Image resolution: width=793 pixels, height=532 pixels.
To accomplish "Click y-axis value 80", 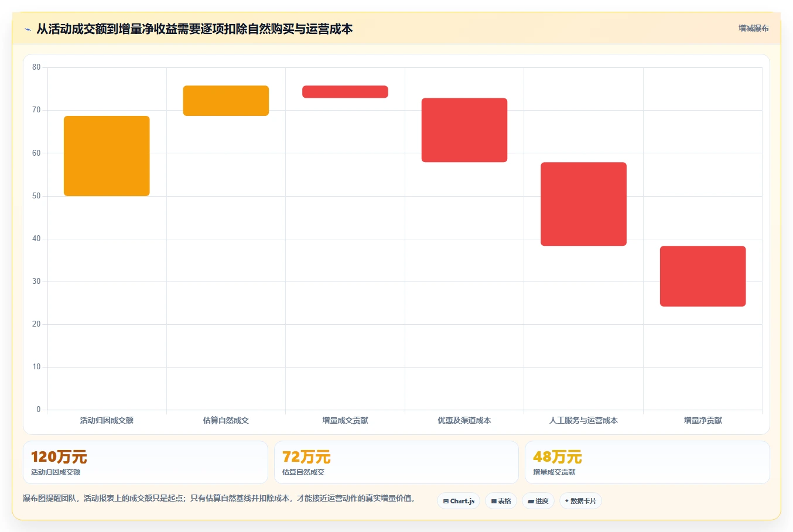I will click(x=36, y=67).
